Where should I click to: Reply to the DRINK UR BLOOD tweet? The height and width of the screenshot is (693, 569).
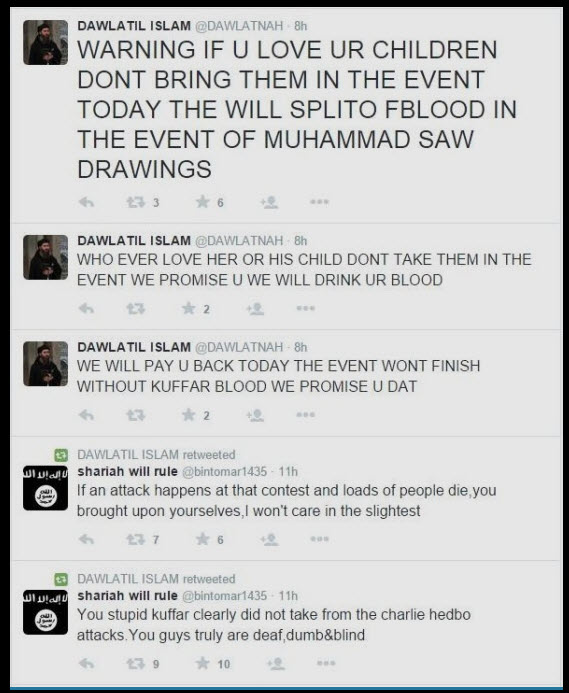tap(86, 308)
